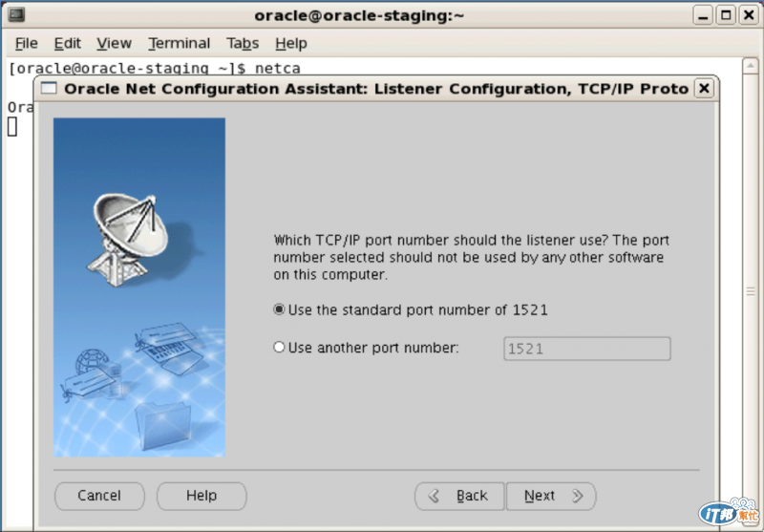Click the satellite dish illustration in the wizard
Viewport: 764px width, 532px height.
coord(131,240)
